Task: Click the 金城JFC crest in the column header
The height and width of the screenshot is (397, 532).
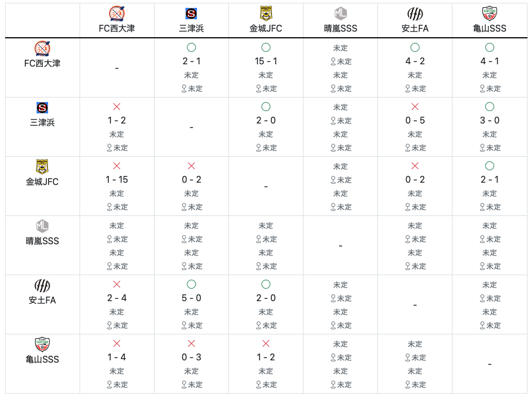Action: [x=266, y=14]
